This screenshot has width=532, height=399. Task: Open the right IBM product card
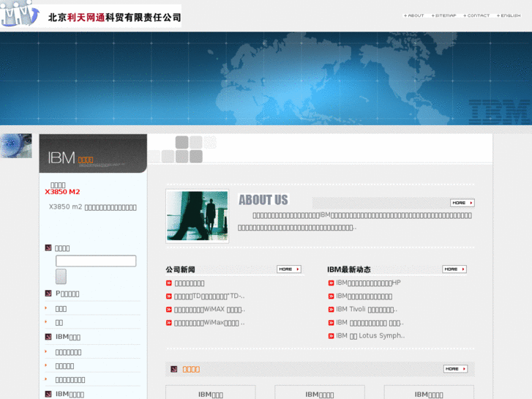[429, 392]
